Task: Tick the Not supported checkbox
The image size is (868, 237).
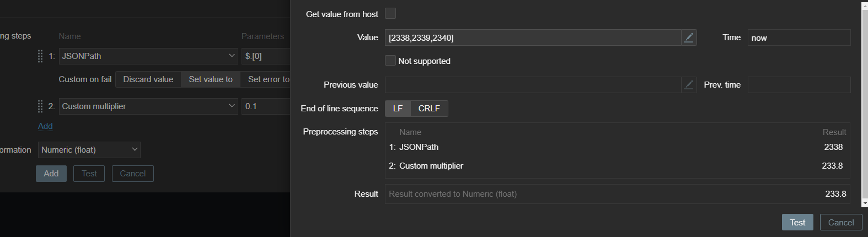Action: coord(390,61)
